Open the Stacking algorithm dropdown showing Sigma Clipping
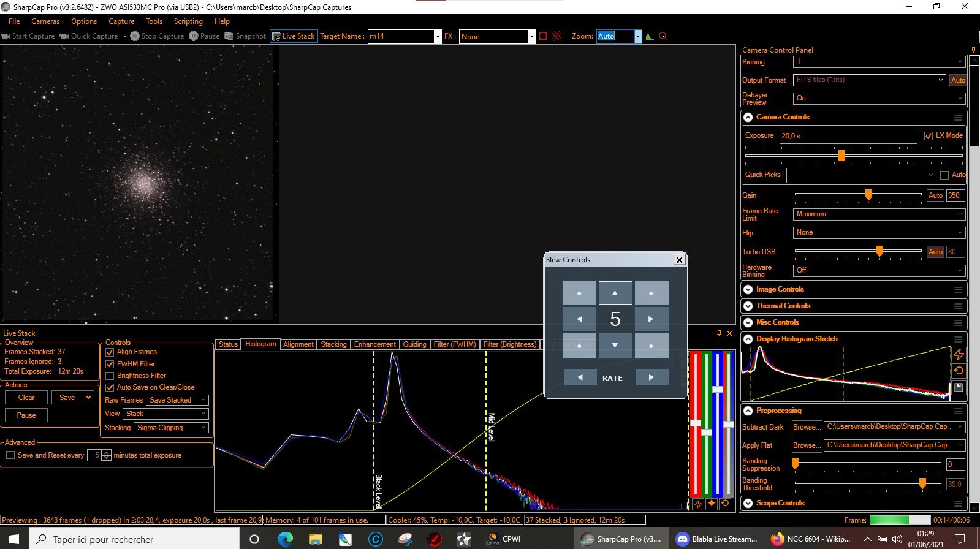Screen dimensions: 980x549 tap(171, 428)
